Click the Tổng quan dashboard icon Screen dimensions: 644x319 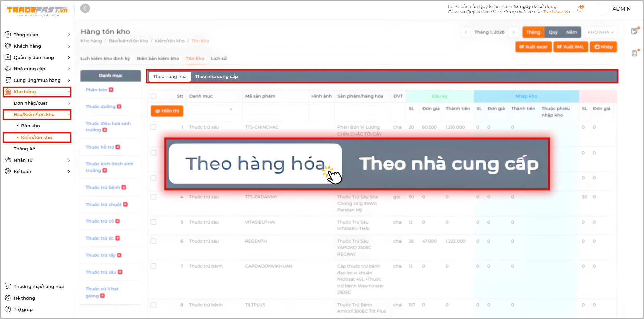tap(8, 35)
